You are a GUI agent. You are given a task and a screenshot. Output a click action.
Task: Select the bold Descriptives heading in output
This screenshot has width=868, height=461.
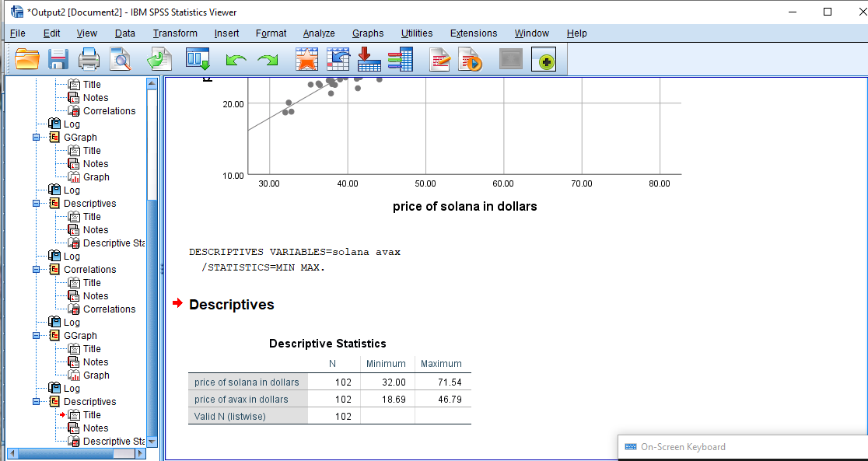232,305
